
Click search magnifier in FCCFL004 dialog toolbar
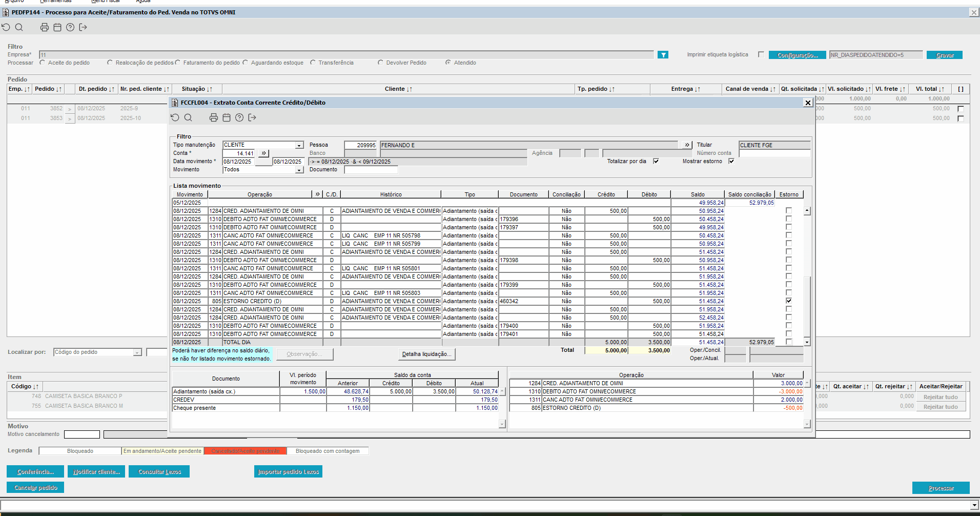(x=188, y=117)
